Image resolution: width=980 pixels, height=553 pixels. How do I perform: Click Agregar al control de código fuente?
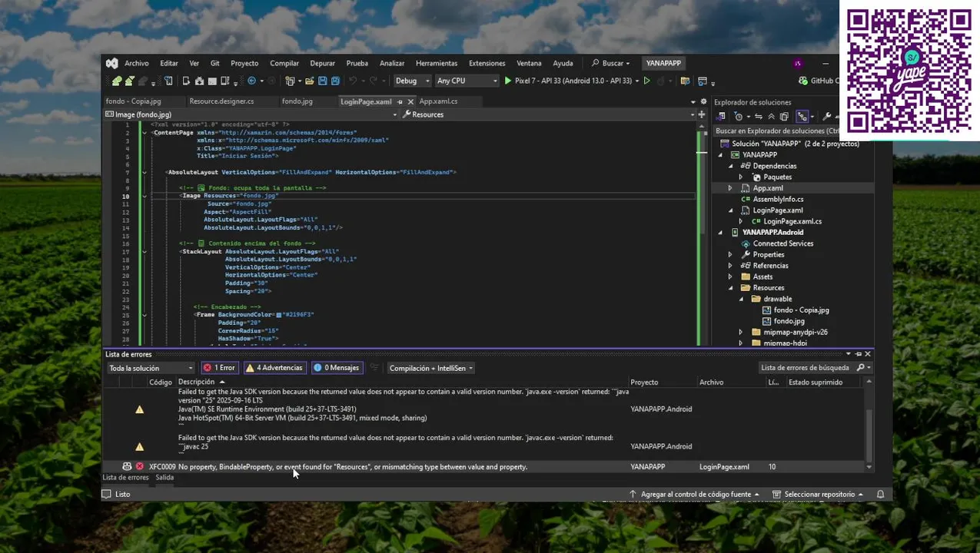click(x=694, y=494)
